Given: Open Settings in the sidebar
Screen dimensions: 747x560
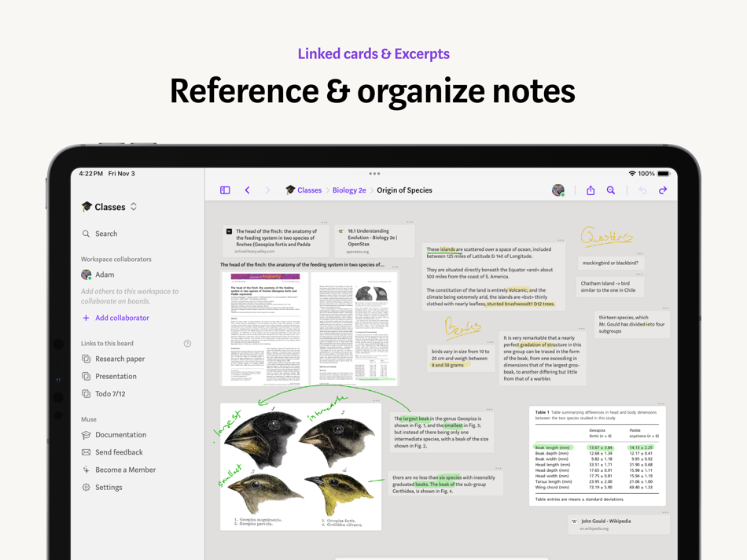Looking at the screenshot, I should point(102,487).
